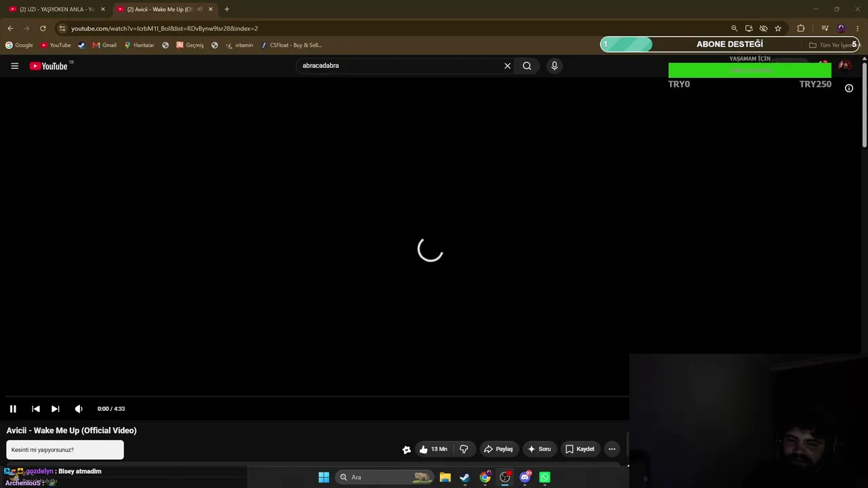
Task: Open the zoom magnifier in address bar
Action: [734, 28]
